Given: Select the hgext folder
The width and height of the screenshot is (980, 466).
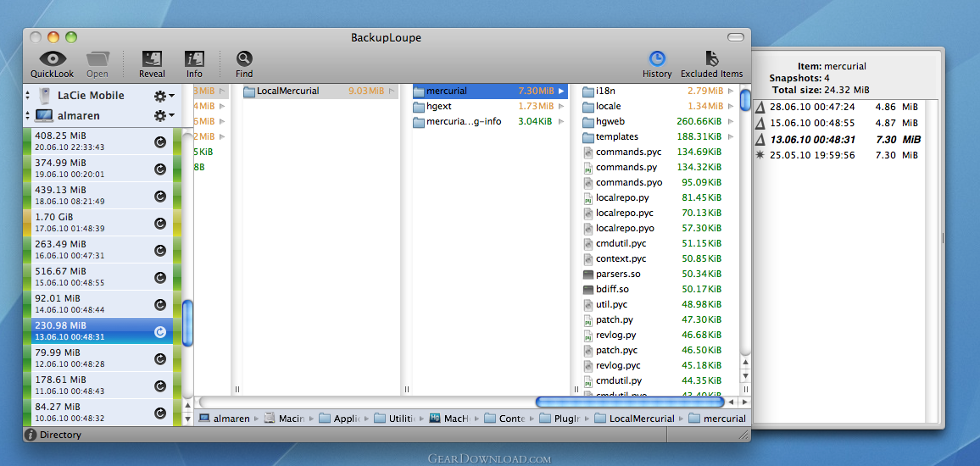Looking at the screenshot, I should tap(490, 106).
